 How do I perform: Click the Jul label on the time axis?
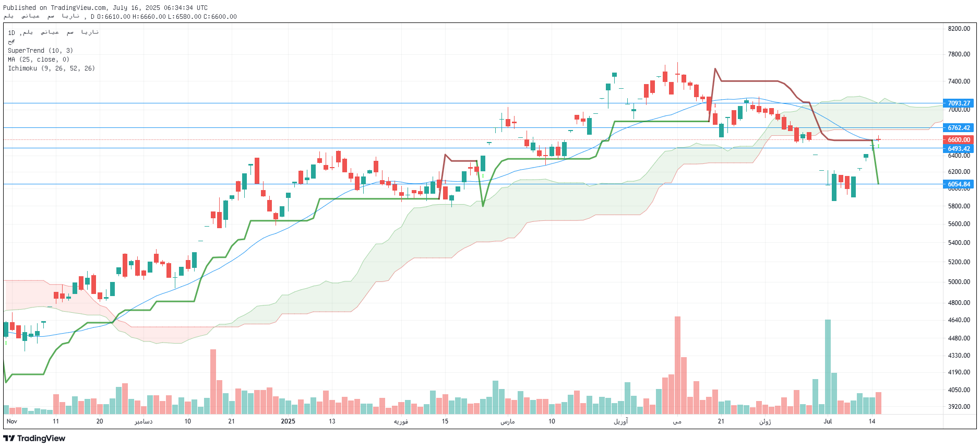(x=828, y=421)
